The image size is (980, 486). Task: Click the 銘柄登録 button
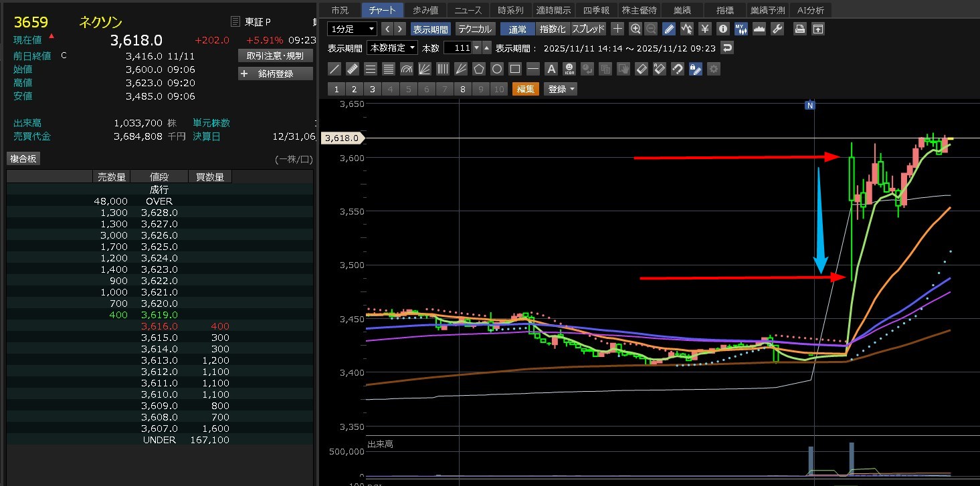[x=275, y=74]
